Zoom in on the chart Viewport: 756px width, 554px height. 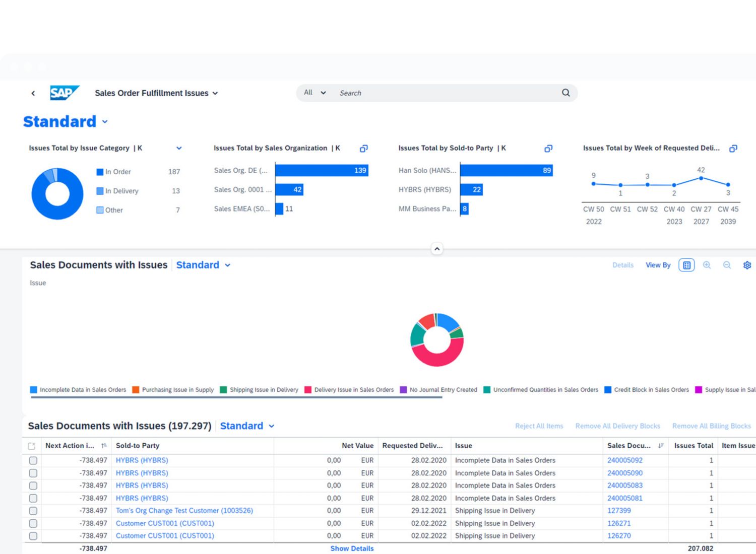tap(707, 265)
